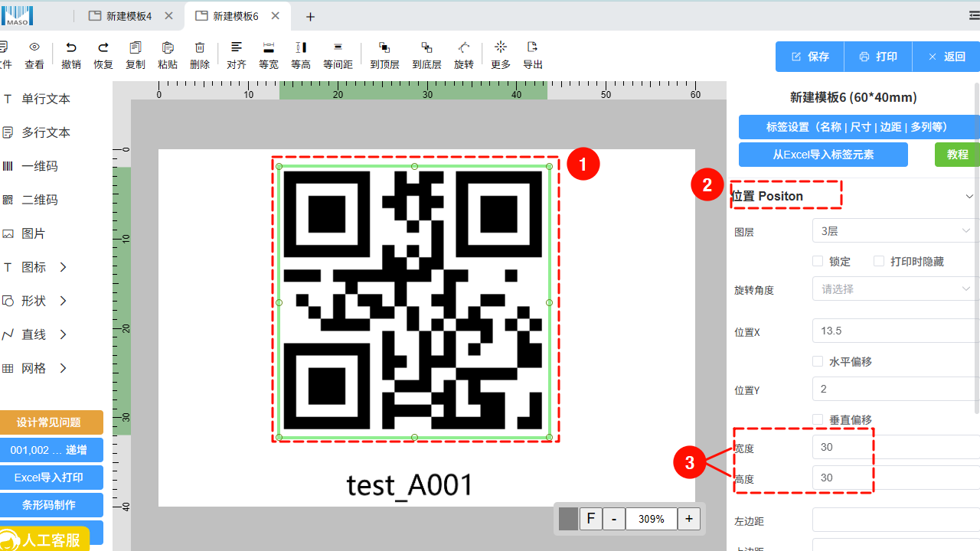The width and height of the screenshot is (980, 551).
Task: Click the 高度 height input field
Action: pos(896,478)
